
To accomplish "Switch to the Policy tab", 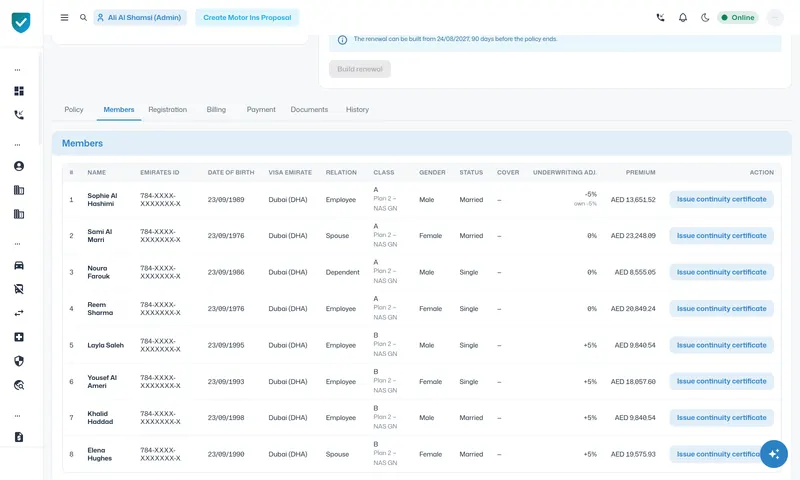I will coord(73,110).
